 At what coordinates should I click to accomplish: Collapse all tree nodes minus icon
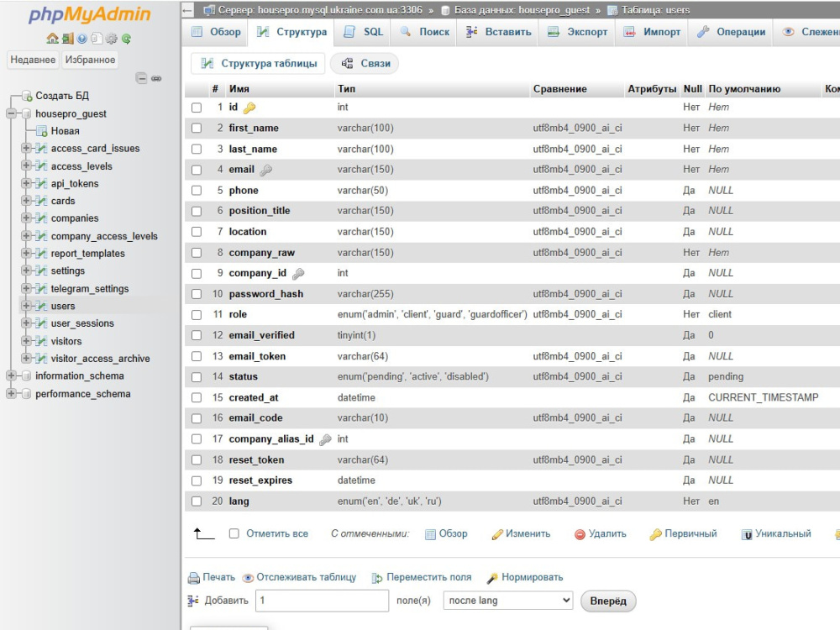141,78
